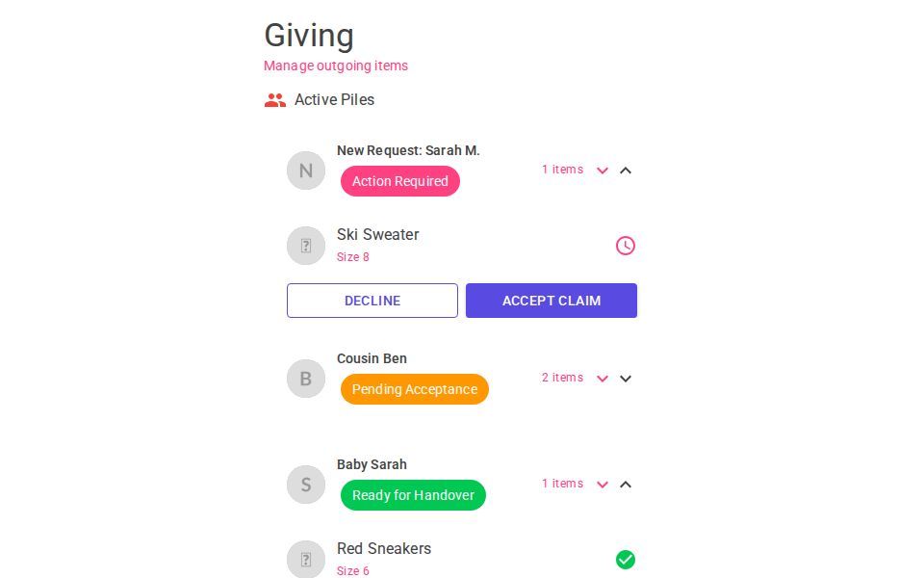The image size is (924, 578).
Task: Open the 2 items dropdown for Cousin Ben
Action: point(603,379)
